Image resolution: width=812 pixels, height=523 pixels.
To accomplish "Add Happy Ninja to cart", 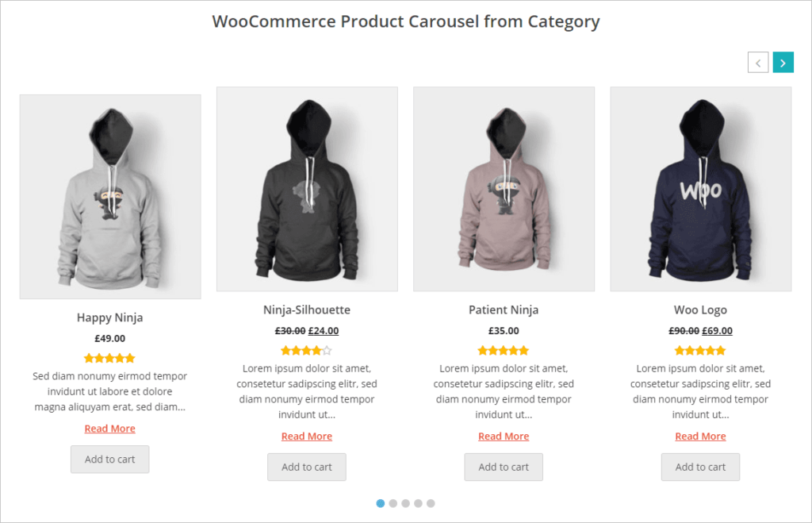I will (109, 459).
